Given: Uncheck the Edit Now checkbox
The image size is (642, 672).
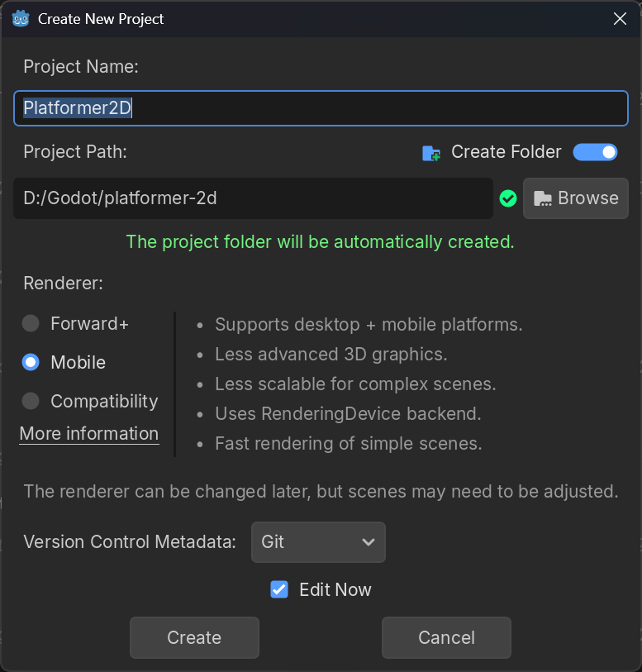Looking at the screenshot, I should point(279,589).
